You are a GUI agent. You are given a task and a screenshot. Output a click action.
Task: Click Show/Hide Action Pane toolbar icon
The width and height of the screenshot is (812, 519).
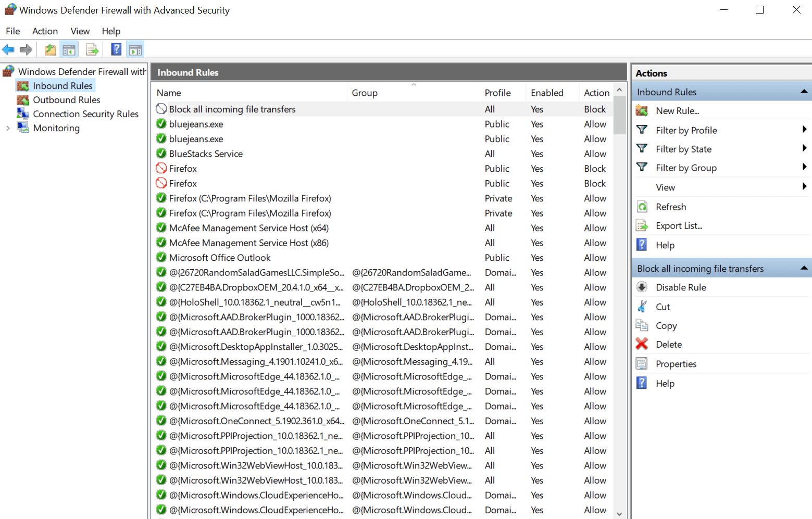coord(135,50)
